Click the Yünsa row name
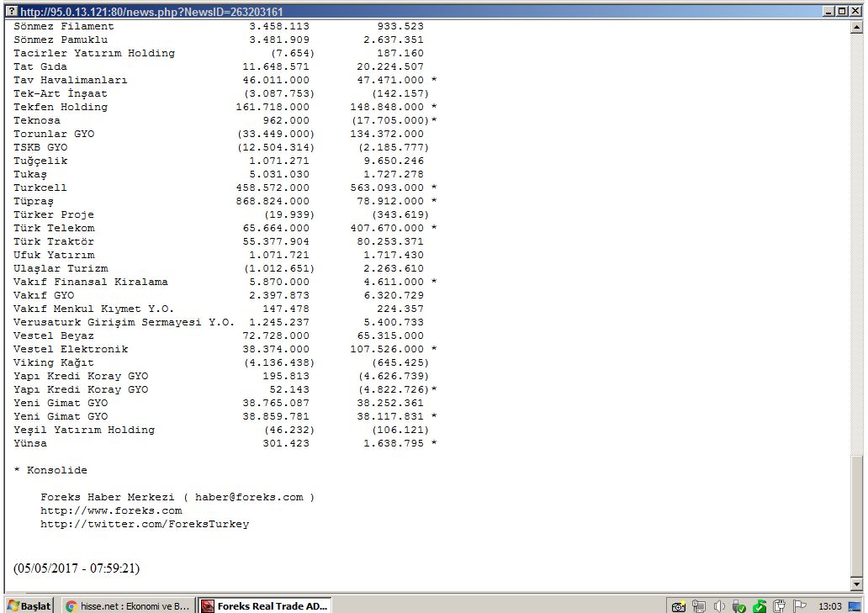The height and width of the screenshot is (613, 868). (30, 444)
